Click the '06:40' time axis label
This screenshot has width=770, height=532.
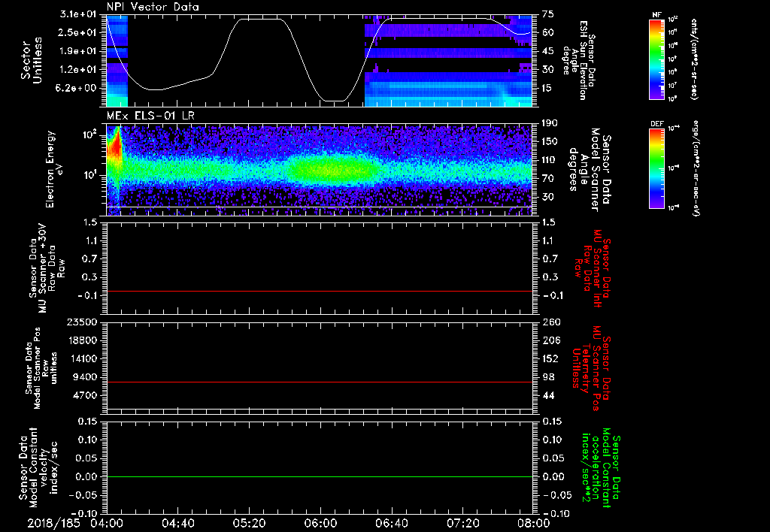tap(391, 523)
